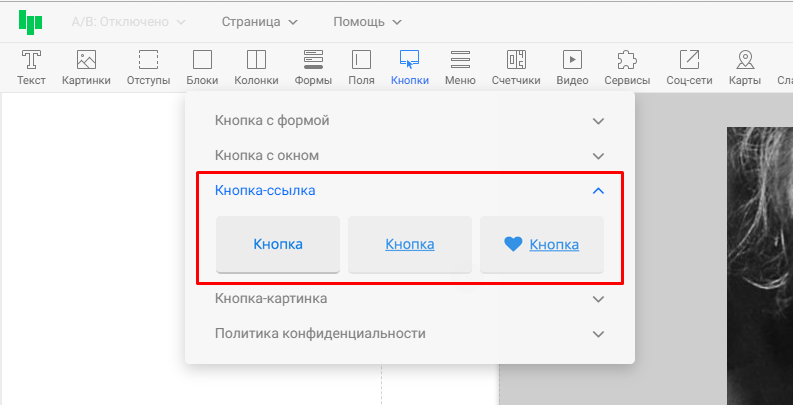Expand the Кнопка с формой section
793x405 pixels.
click(409, 121)
